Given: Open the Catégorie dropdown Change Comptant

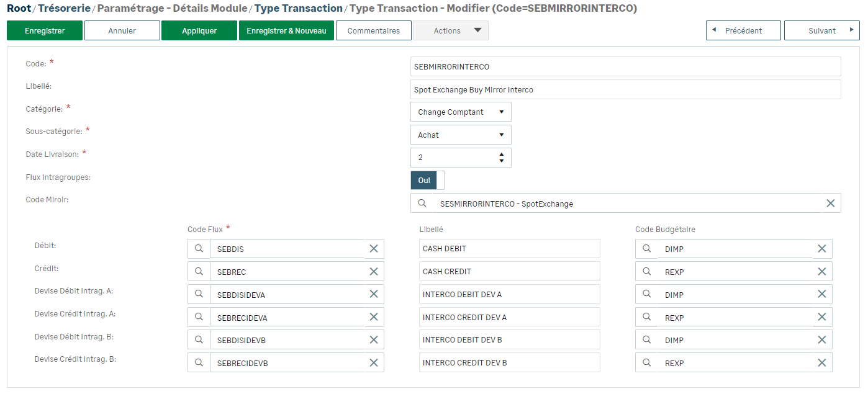Looking at the screenshot, I should point(461,112).
